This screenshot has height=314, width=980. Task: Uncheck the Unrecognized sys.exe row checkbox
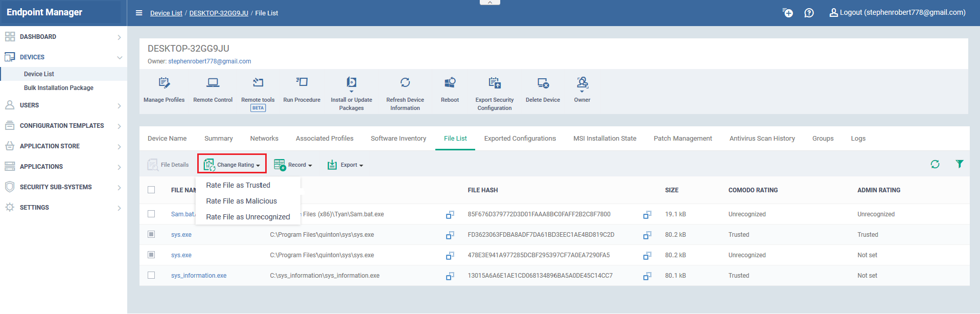click(x=151, y=255)
